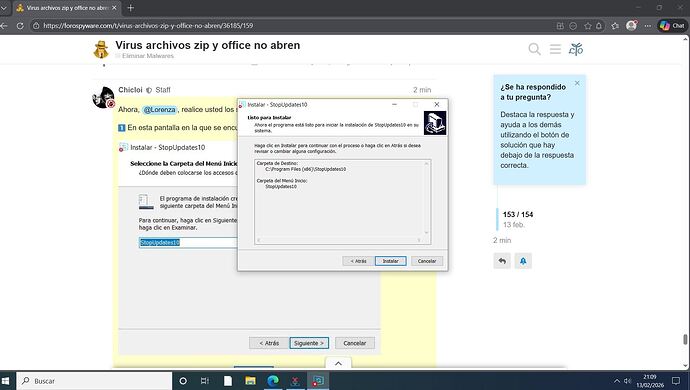Click the '2 min' post timestamp
Screen dimensions: 690x390
[422, 90]
